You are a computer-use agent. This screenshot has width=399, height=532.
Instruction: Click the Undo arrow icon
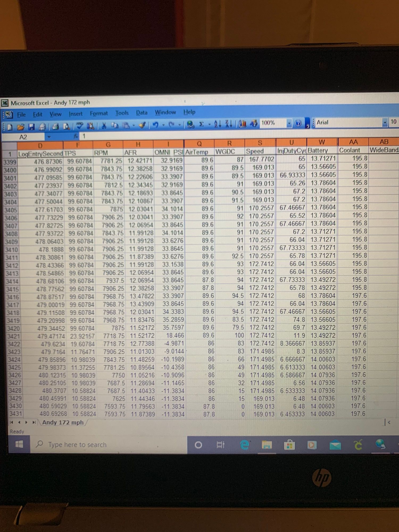coord(155,125)
